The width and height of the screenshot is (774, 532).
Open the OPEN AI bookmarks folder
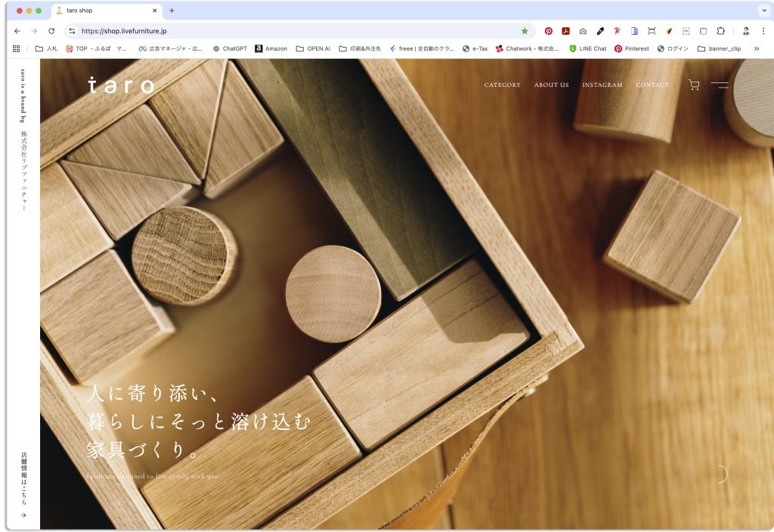[x=313, y=48]
